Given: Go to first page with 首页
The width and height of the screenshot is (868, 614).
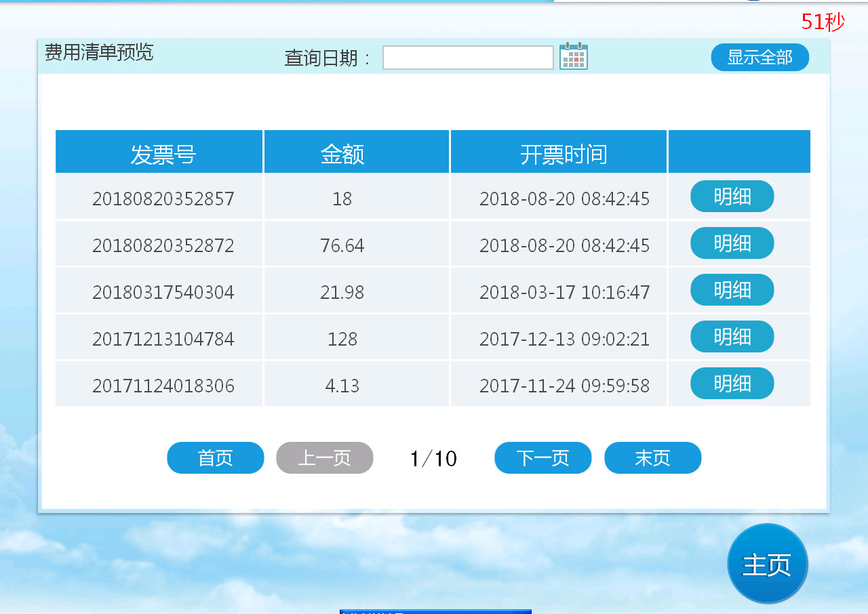Looking at the screenshot, I should click(x=215, y=458).
